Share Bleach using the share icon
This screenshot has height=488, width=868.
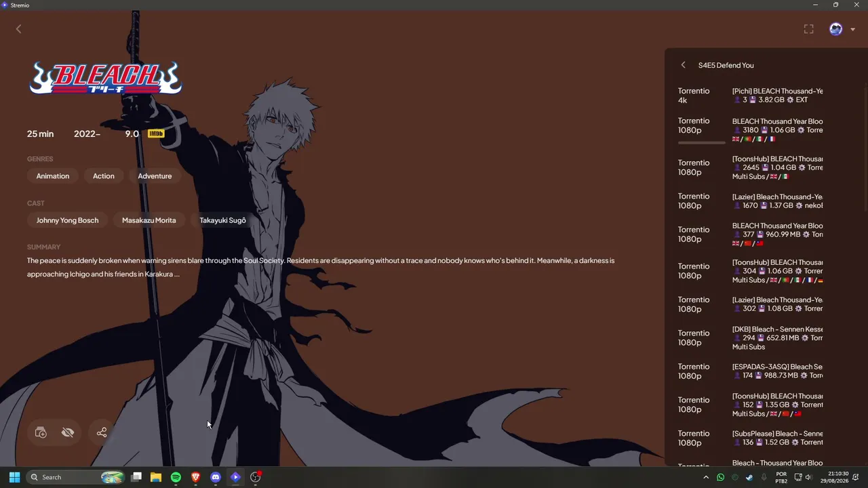click(102, 432)
